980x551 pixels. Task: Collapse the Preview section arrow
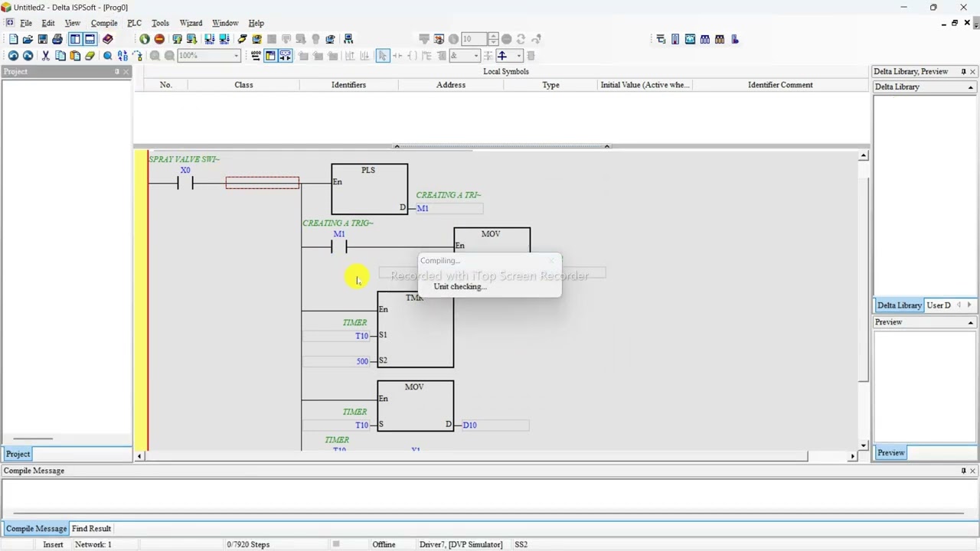point(970,322)
